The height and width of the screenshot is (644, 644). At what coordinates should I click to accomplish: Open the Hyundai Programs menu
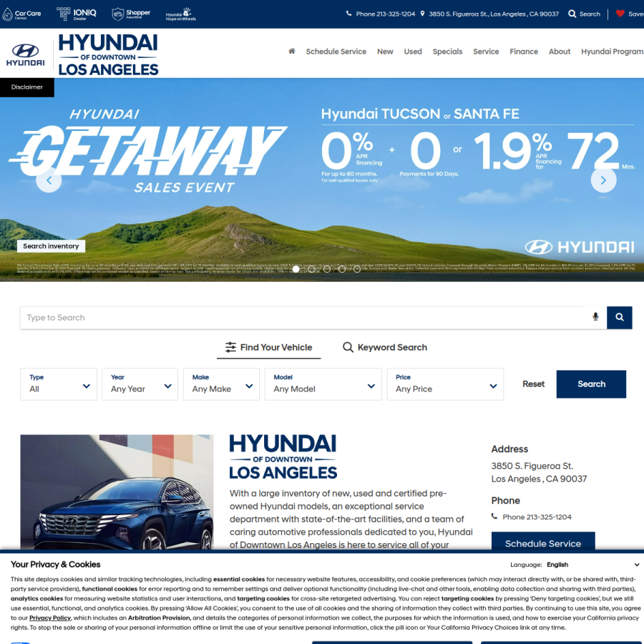point(612,52)
